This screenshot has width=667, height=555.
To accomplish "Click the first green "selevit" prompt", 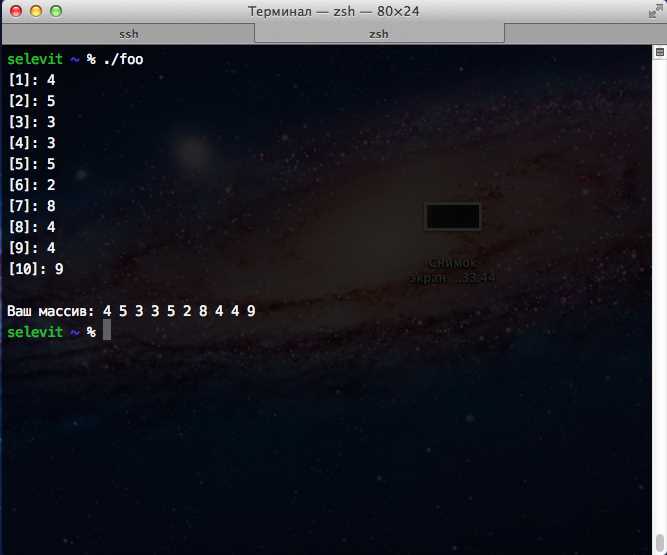I will tap(35, 59).
